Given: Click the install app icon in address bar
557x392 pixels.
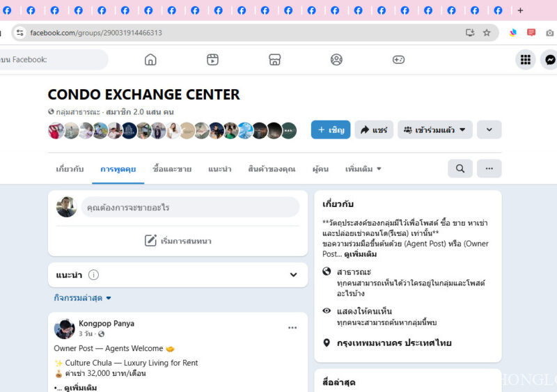Looking at the screenshot, I should coord(470,33).
